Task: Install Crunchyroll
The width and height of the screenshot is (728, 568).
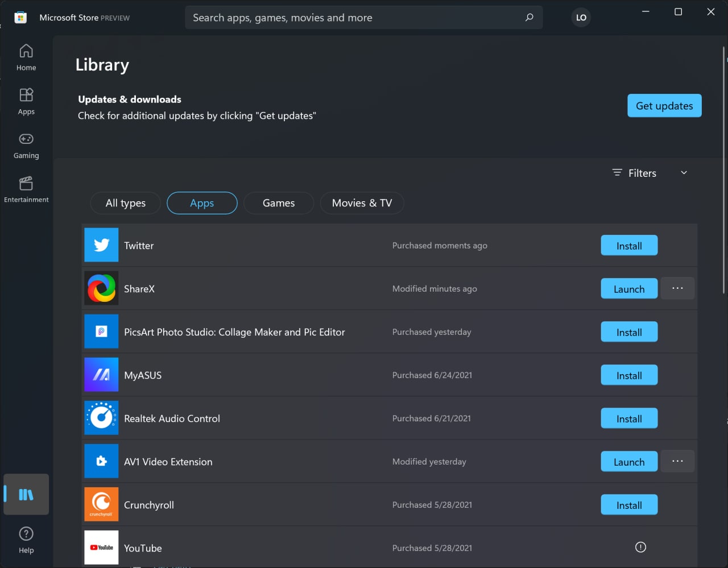Action: (629, 505)
